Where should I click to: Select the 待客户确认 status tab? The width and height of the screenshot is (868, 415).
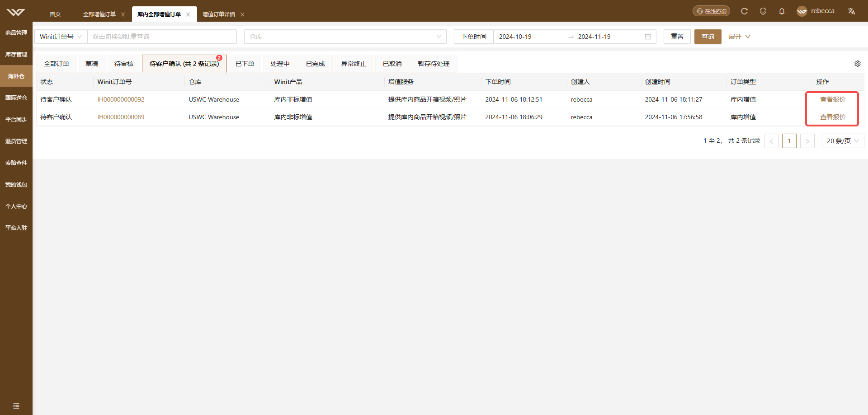[x=184, y=64]
